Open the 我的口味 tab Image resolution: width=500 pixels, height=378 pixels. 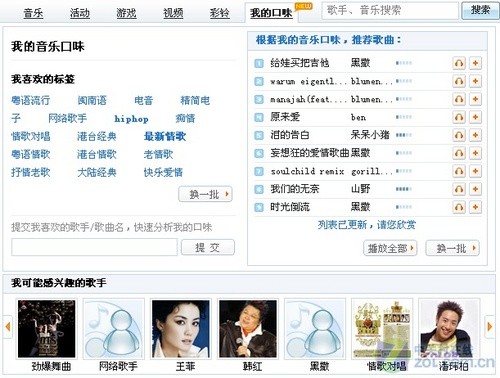(271, 13)
